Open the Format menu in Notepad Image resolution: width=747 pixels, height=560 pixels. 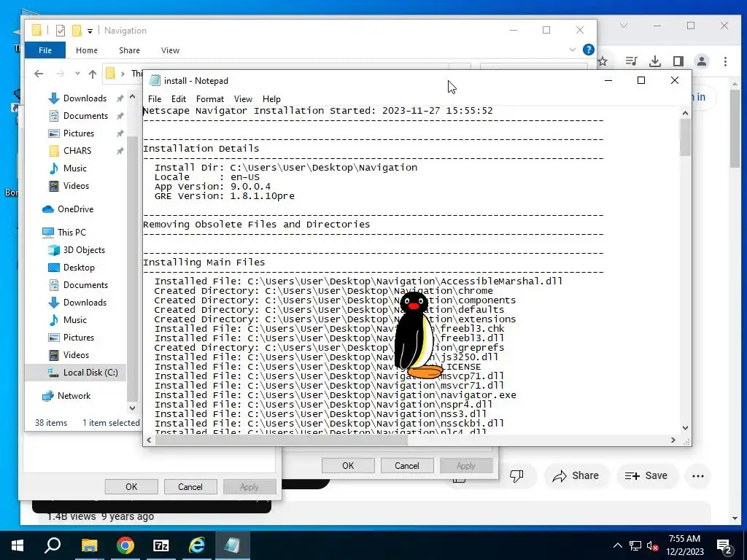click(x=209, y=99)
